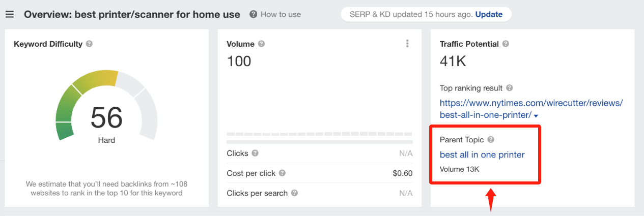The width and height of the screenshot is (644, 216).
Task: Click the 'How to use' help link
Action: pyautogui.click(x=280, y=14)
